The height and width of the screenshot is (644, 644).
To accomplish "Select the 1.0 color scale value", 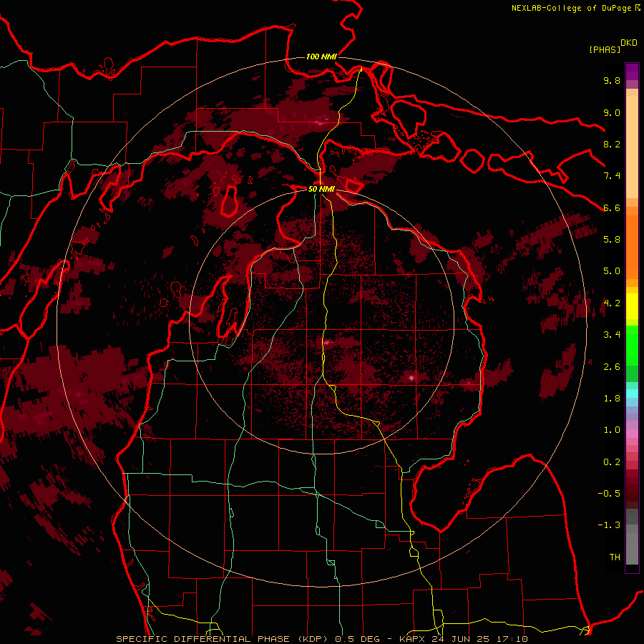I will point(612,429).
